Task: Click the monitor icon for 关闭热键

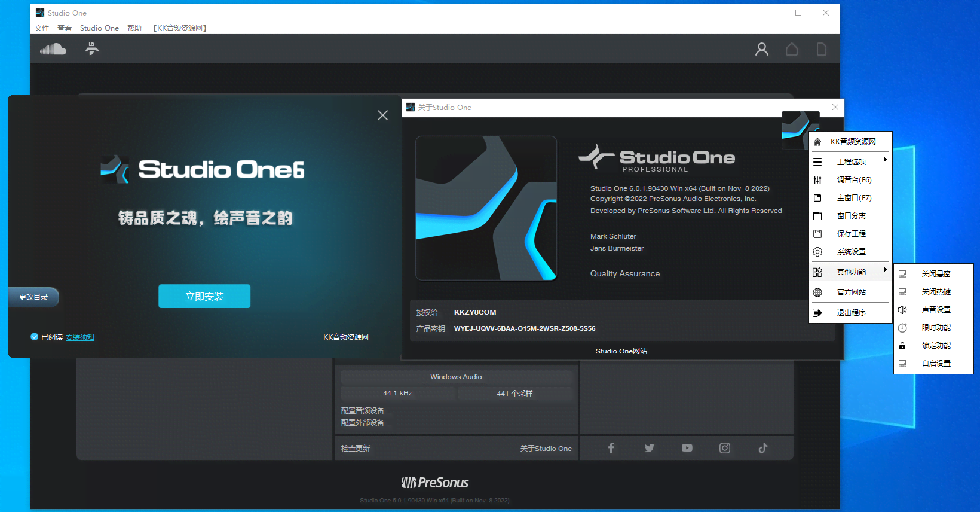Action: [902, 292]
